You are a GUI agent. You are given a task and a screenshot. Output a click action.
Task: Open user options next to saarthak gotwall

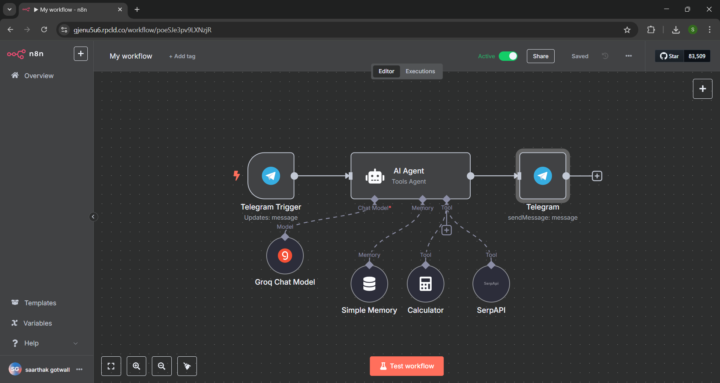79,369
